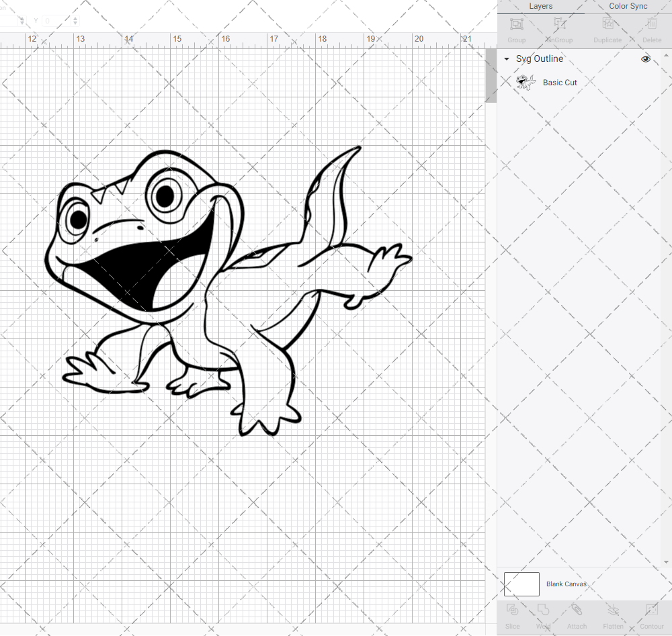Hide the Svg Outline layer with eye icon

click(645, 59)
